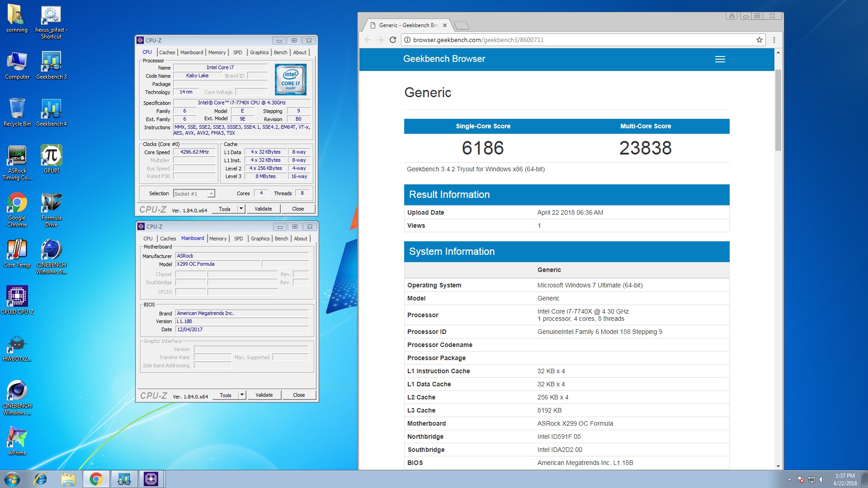Click the Core Speed value 4296.62 MHz
The height and width of the screenshot is (488, 868).
click(x=194, y=152)
